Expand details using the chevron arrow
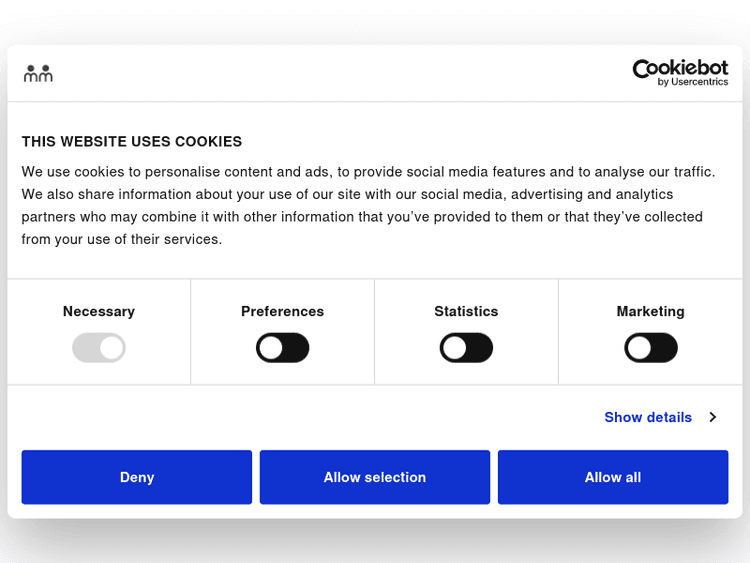This screenshot has width=750, height=563. click(x=712, y=417)
